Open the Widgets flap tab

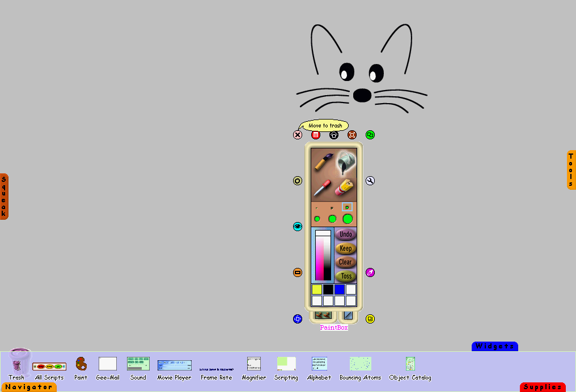pos(494,346)
